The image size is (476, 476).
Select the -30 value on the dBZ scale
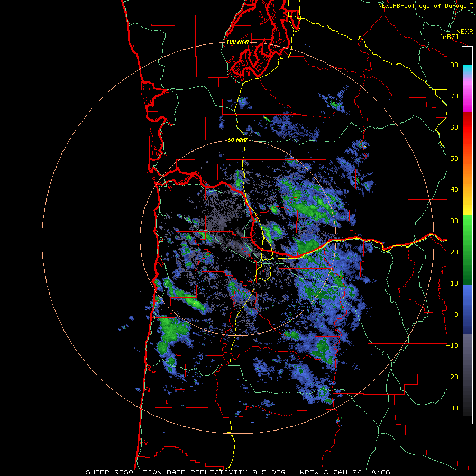point(452,408)
